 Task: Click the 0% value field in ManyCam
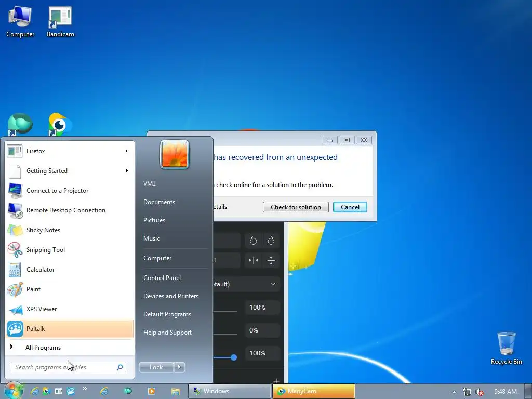click(262, 330)
